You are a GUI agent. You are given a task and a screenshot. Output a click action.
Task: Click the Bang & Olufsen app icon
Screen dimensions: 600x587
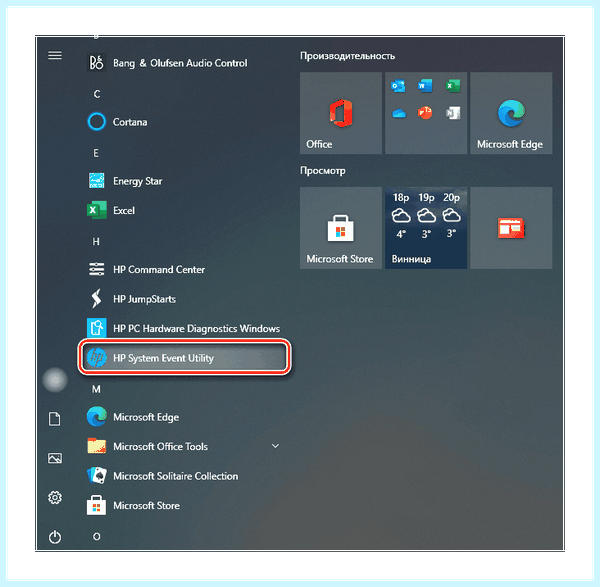click(x=96, y=63)
